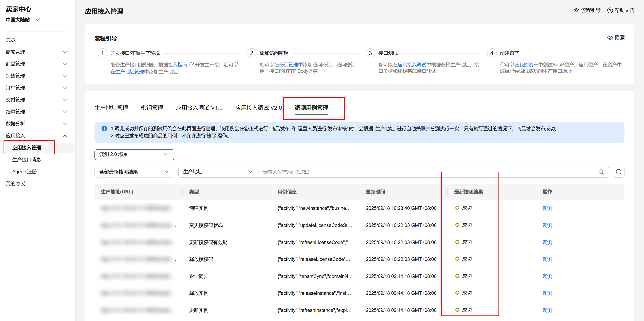Screen dimensions: 644x321
Task: Open the 我的资产 link in step 4
Action: click(528, 65)
